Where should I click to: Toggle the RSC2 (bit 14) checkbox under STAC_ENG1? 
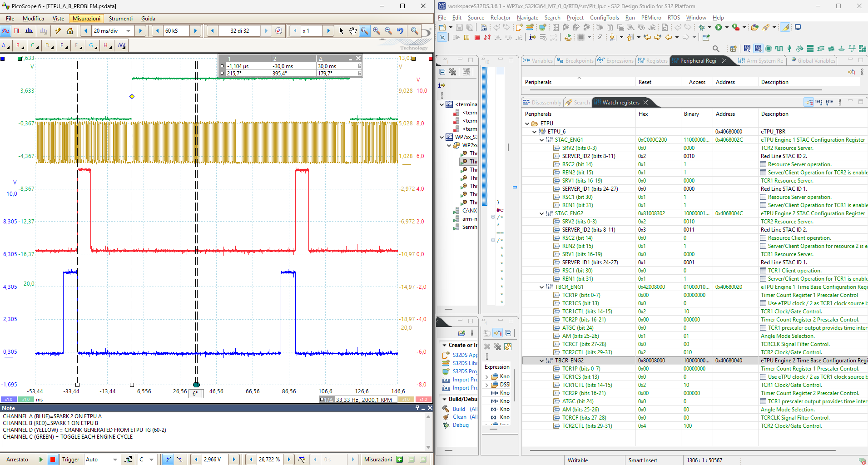pos(764,164)
